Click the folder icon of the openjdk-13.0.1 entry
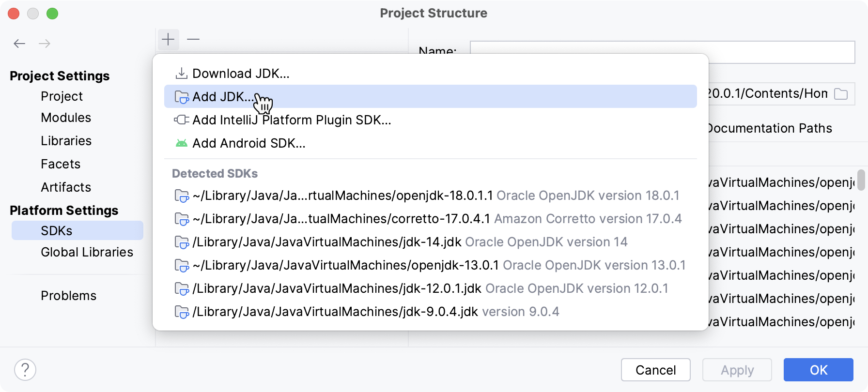Viewport: 868px width, 392px height. (x=182, y=265)
